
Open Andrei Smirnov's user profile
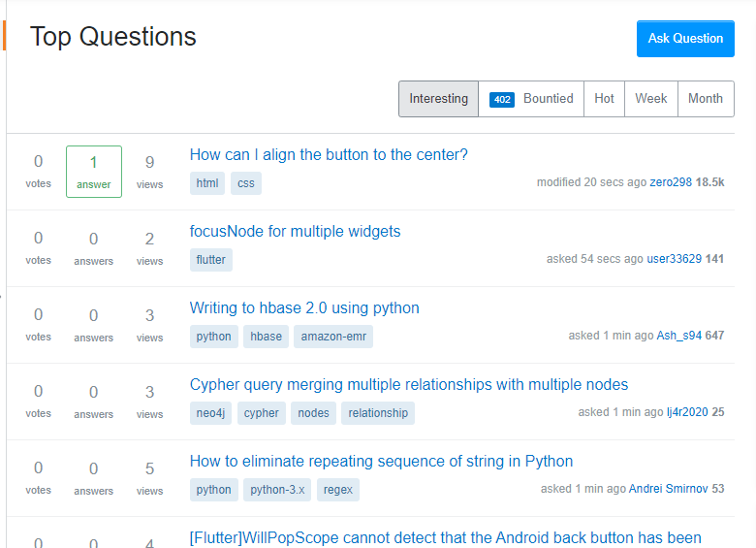point(668,489)
